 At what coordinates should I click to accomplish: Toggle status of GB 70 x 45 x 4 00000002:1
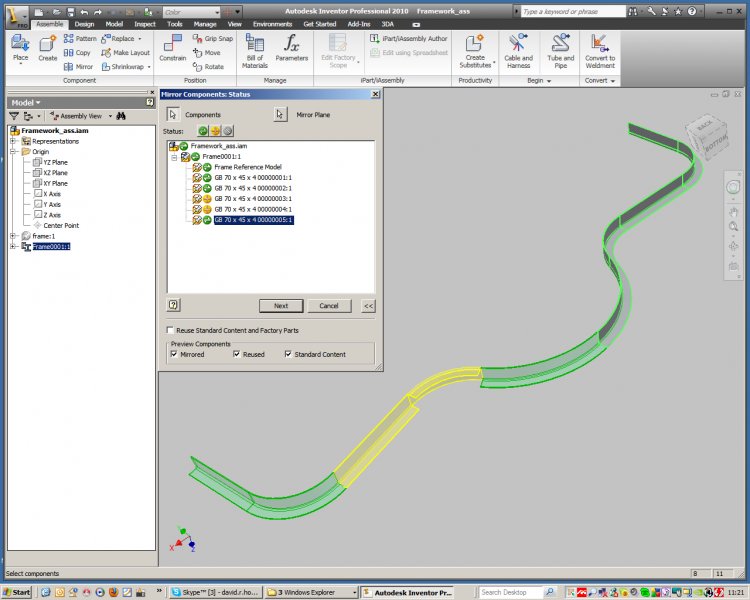tap(207, 188)
